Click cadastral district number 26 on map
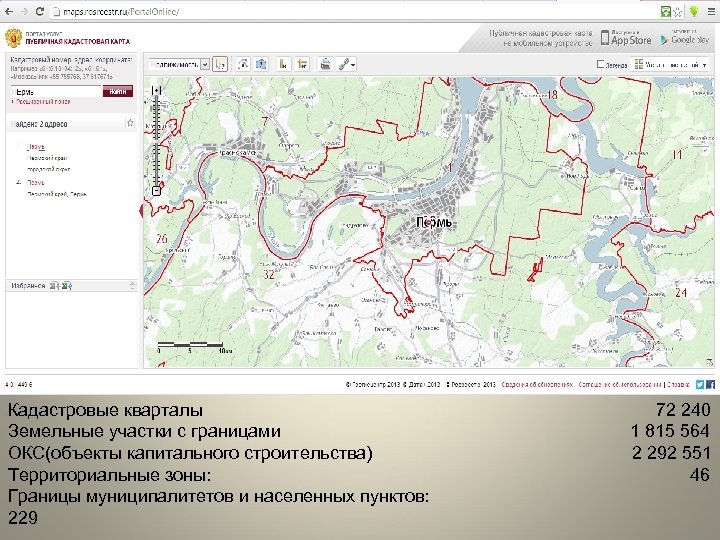This screenshot has width=720, height=540. 162,239
